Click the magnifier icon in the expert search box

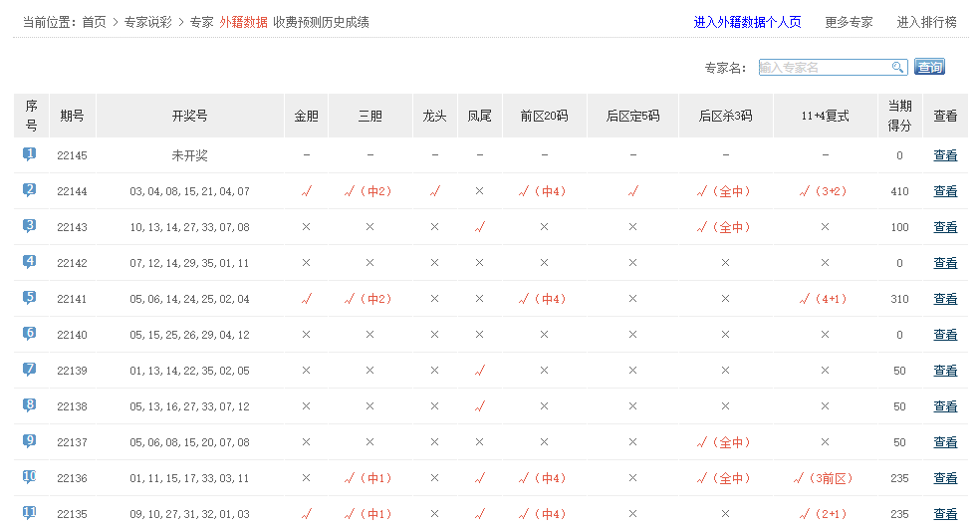[x=897, y=67]
